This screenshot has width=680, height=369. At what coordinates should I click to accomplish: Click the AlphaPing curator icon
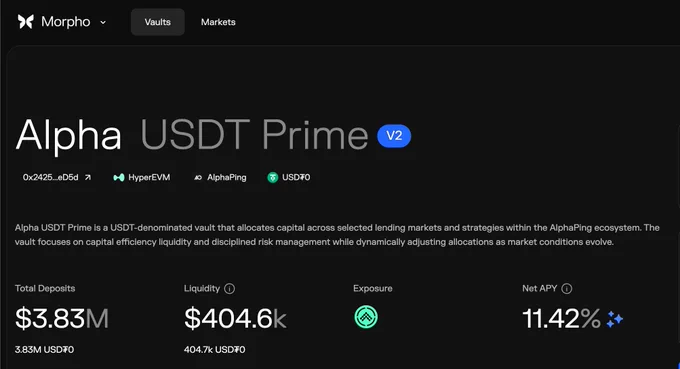pyautogui.click(x=198, y=177)
